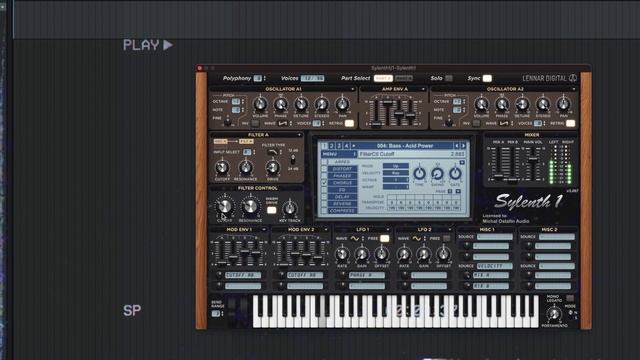This screenshot has width=640, height=360.
Task: Go to the previous preset arrow
Action: 457,146
